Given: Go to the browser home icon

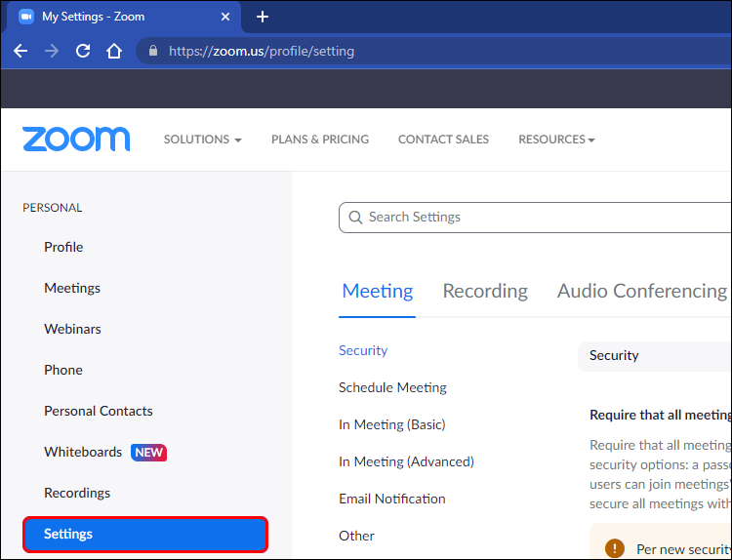Looking at the screenshot, I should pos(114,51).
